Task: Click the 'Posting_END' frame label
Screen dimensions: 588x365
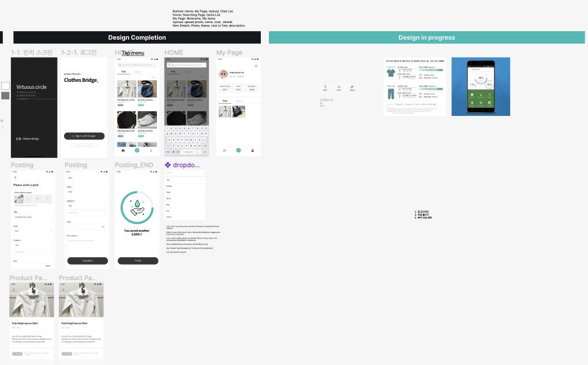Action: (x=134, y=165)
